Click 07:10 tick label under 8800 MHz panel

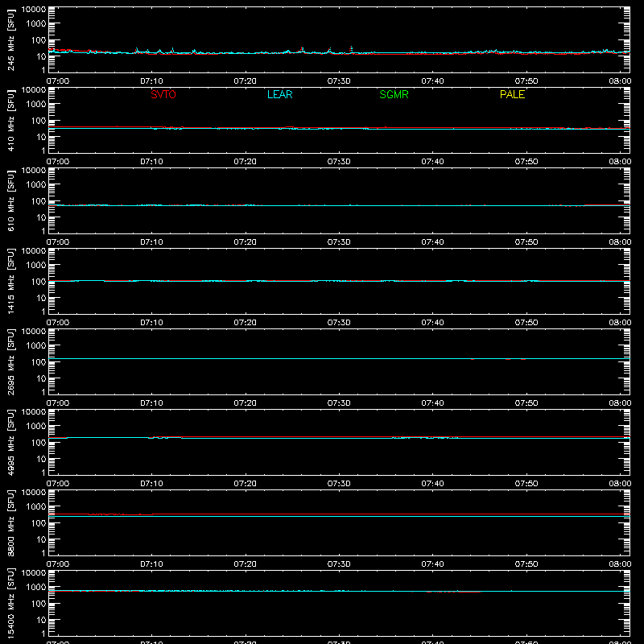(x=151, y=564)
